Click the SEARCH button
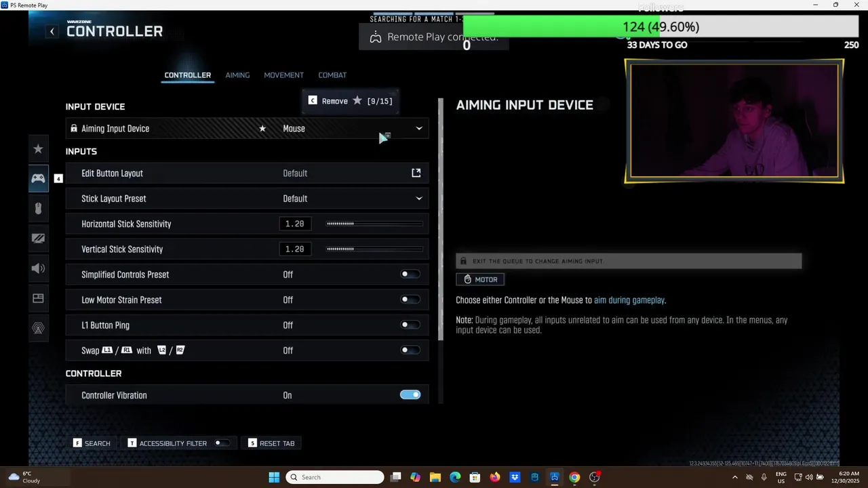 (x=92, y=443)
